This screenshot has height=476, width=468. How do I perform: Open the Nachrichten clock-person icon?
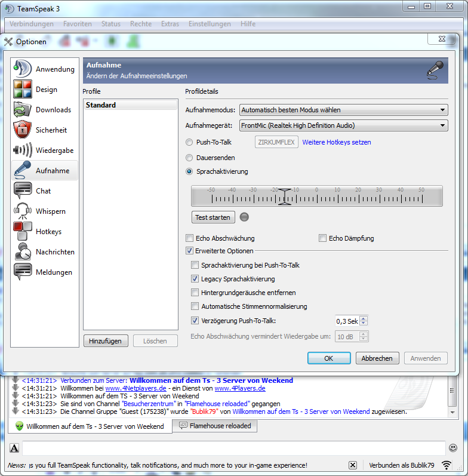point(23,251)
